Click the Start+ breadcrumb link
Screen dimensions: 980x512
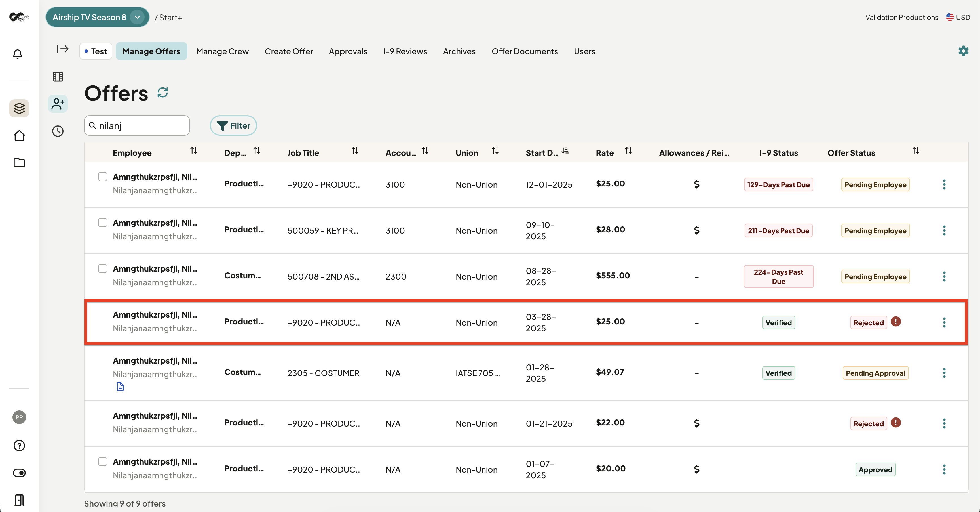170,18
